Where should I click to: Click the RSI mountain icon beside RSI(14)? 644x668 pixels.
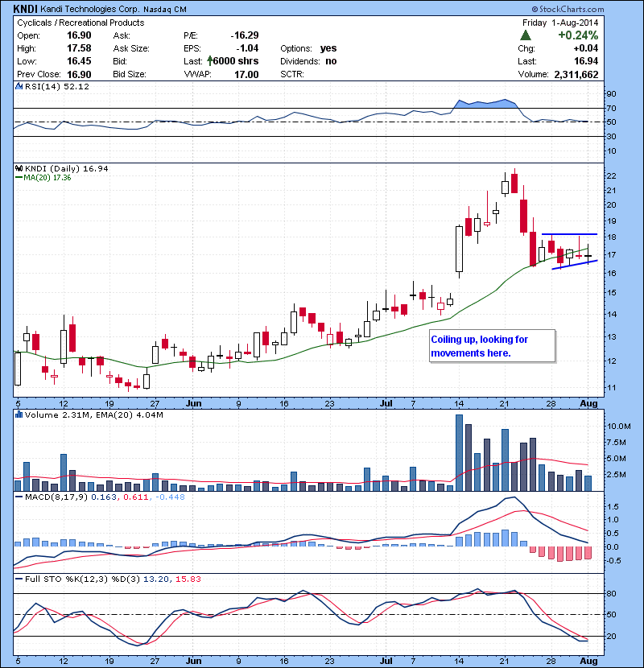(19, 86)
